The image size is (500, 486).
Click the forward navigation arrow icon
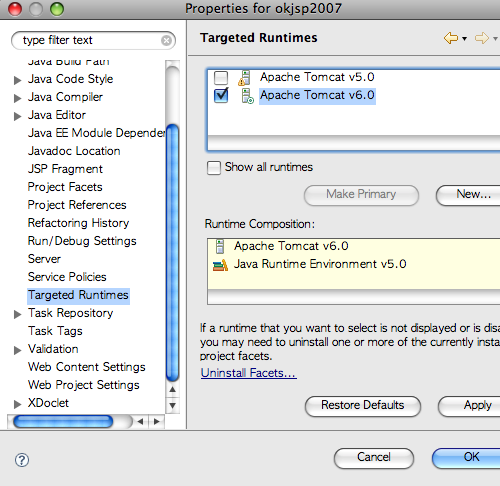(x=482, y=38)
